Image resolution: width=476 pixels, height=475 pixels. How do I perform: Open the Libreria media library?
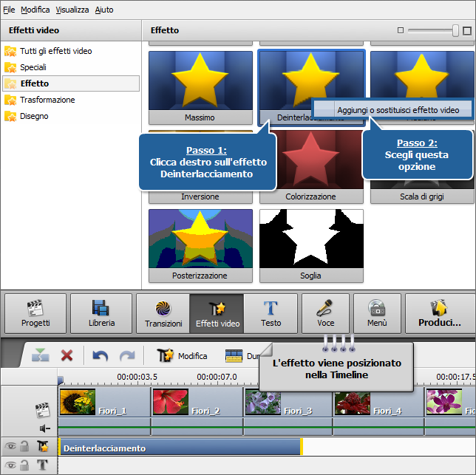click(102, 313)
